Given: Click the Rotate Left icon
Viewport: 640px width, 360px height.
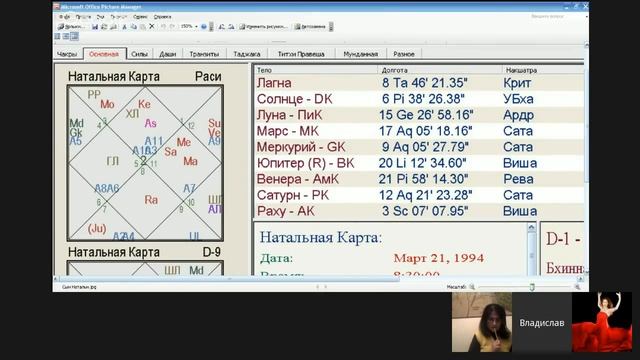Looking at the screenshot, I should coord(222,27).
